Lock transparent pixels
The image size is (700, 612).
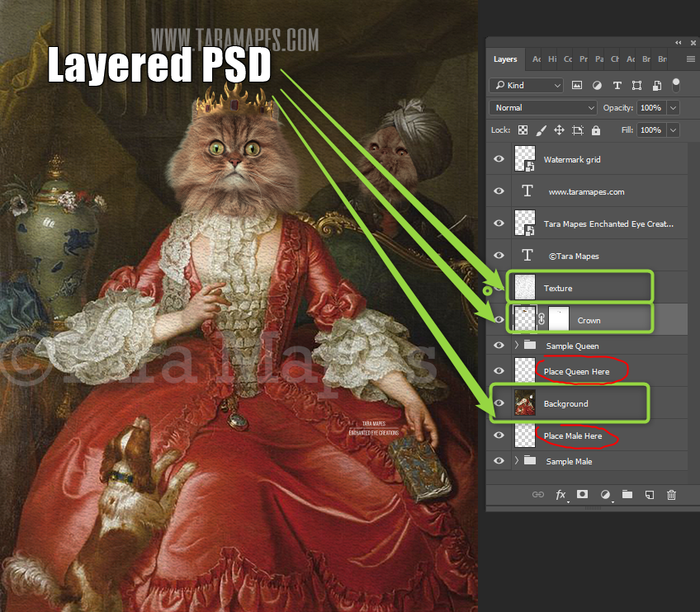click(523, 129)
